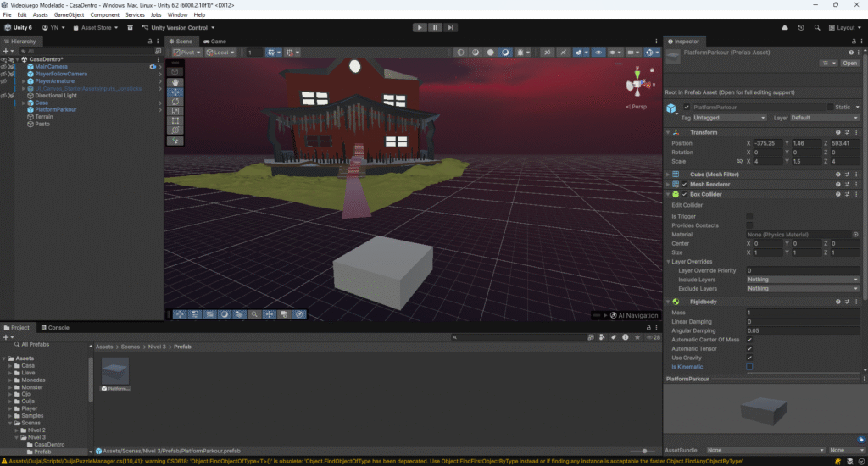Enable the Is Trigger checkbox

[749, 216]
